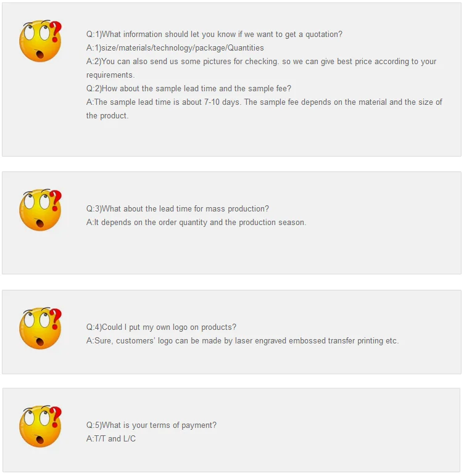Click the answer about sending pictures for checking
The width and height of the screenshot is (464, 476).
pos(261,62)
